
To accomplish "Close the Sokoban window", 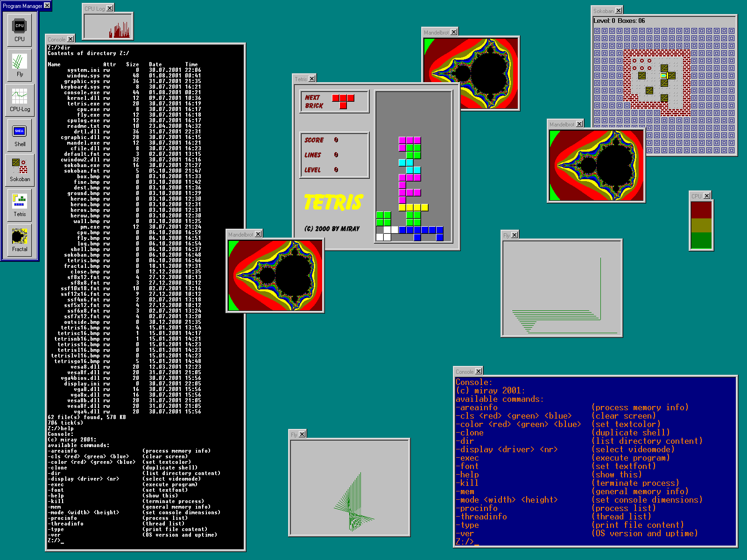I will [x=619, y=10].
